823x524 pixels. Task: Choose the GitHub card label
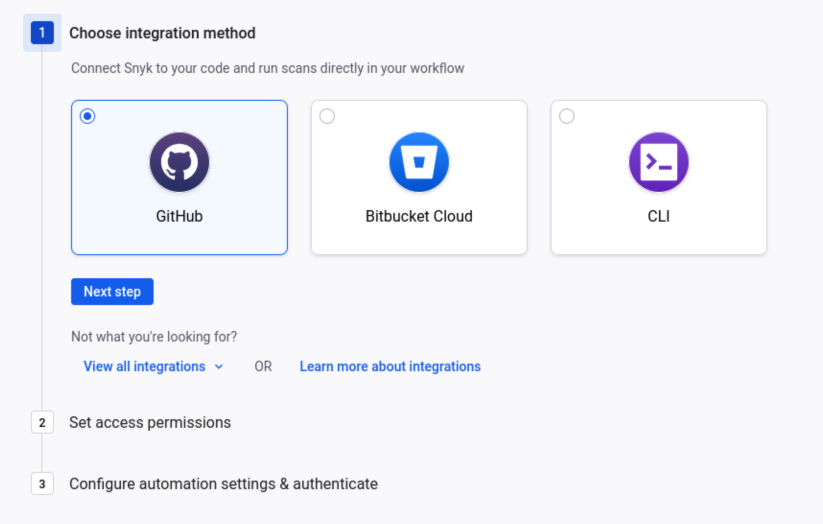point(180,216)
